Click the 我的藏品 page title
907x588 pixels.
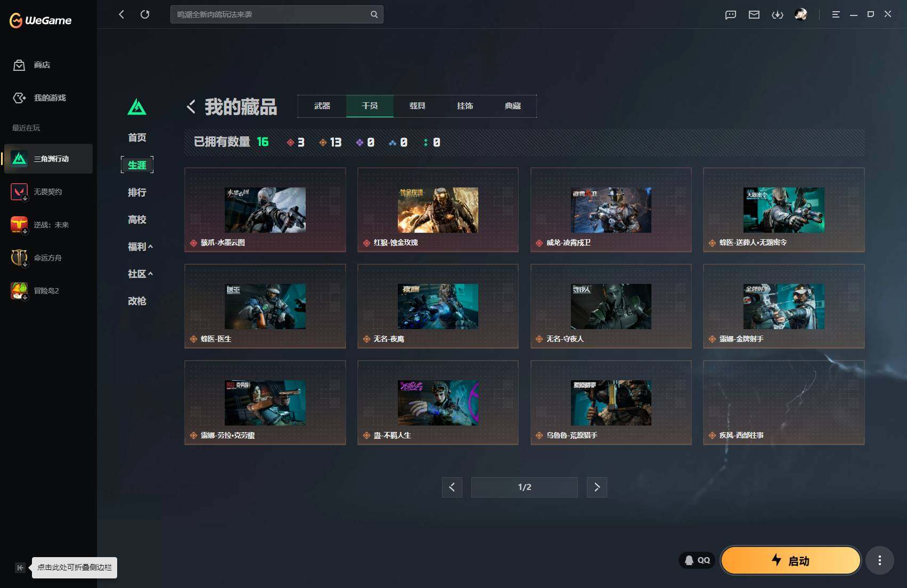(x=241, y=107)
